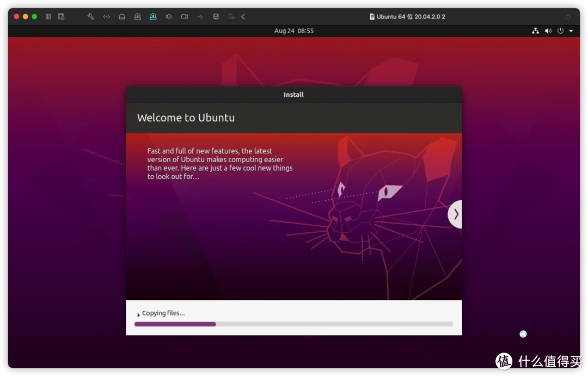Click the installation progress bar

coord(293,324)
